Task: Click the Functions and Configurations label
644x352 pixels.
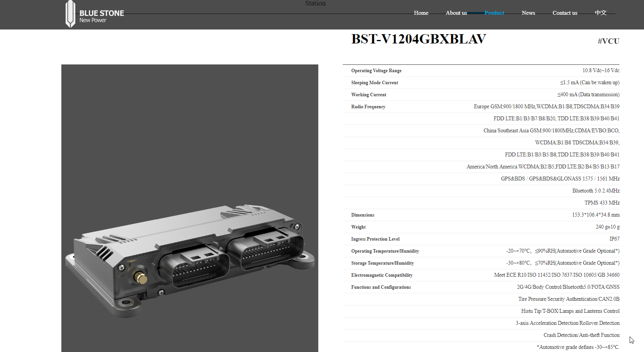Action: point(381,287)
